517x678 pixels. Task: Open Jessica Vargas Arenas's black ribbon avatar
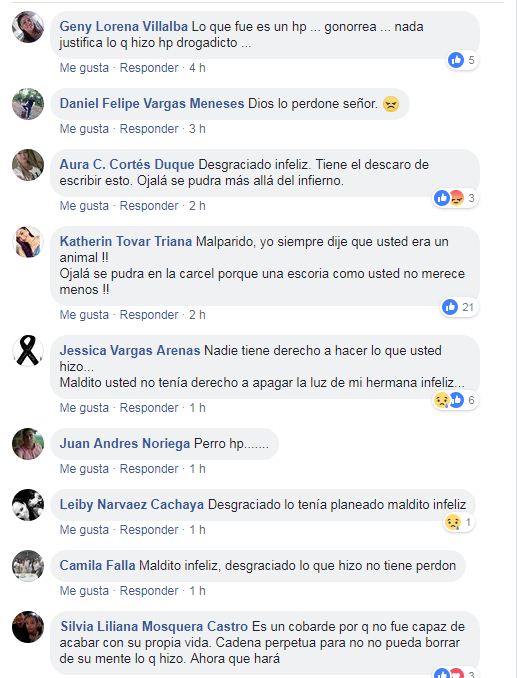pyautogui.click(x=28, y=351)
